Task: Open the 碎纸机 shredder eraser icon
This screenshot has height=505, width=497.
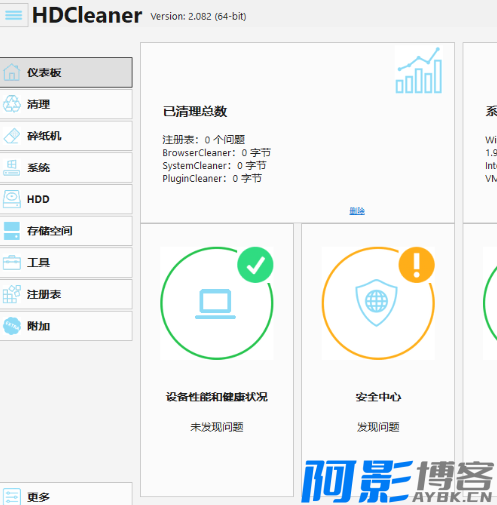Action: (12, 136)
